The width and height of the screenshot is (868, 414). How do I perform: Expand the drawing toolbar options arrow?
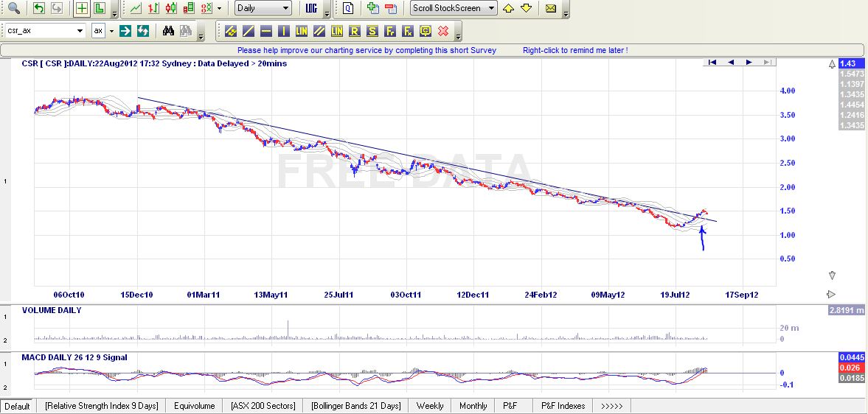point(458,37)
